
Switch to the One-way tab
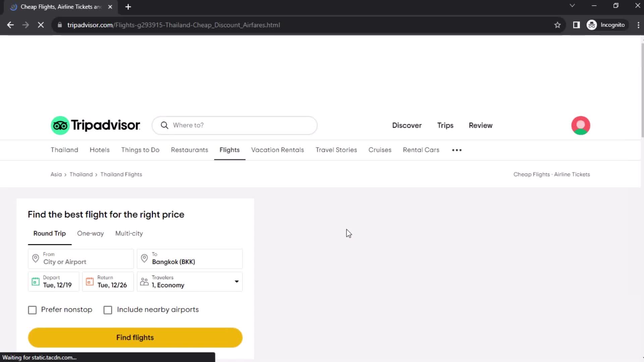click(x=91, y=233)
